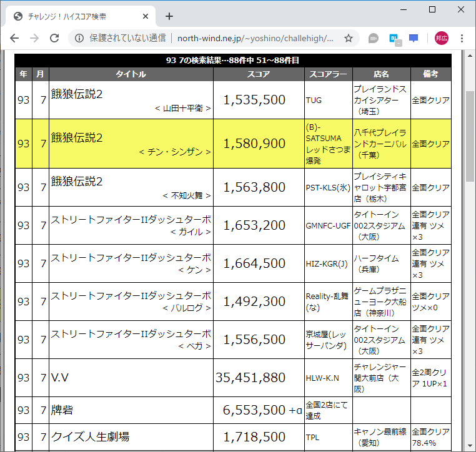Reload the page with the refresh icon
This screenshot has width=476, height=452.
pos(54,38)
